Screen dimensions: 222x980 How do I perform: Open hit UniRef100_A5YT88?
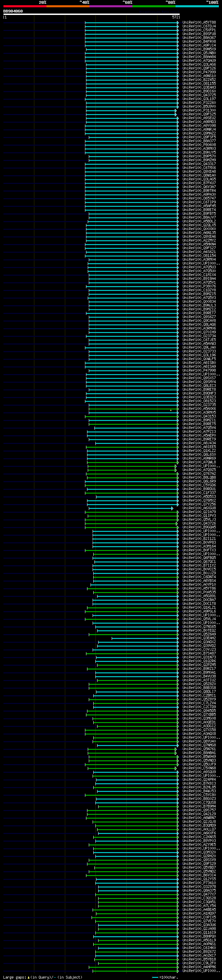coord(199,23)
